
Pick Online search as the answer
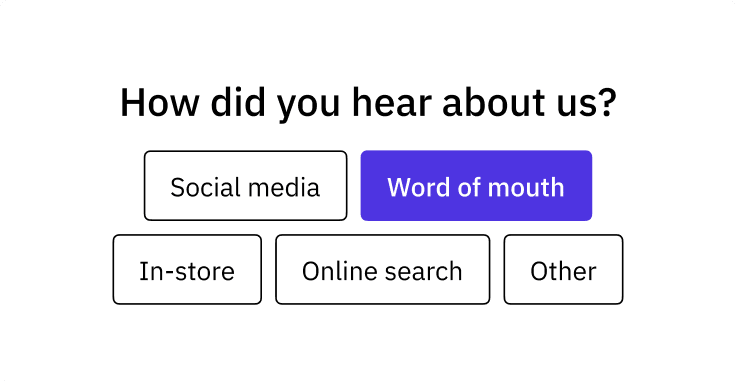[x=383, y=269]
